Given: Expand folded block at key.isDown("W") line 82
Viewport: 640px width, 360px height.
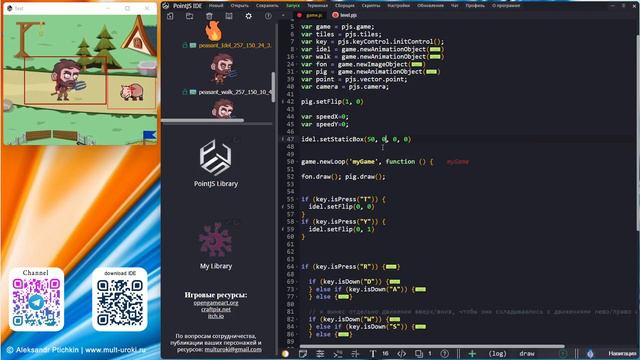Looking at the screenshot, I should click(395, 319).
